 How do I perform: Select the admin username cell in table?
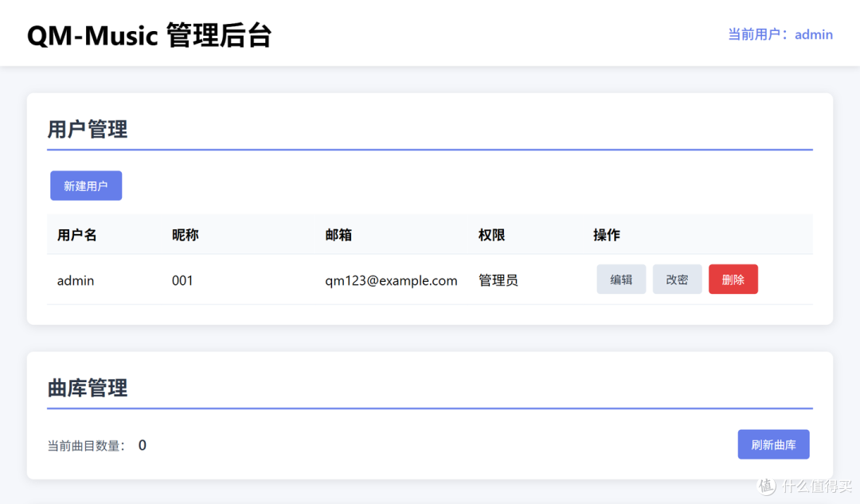pos(76,280)
